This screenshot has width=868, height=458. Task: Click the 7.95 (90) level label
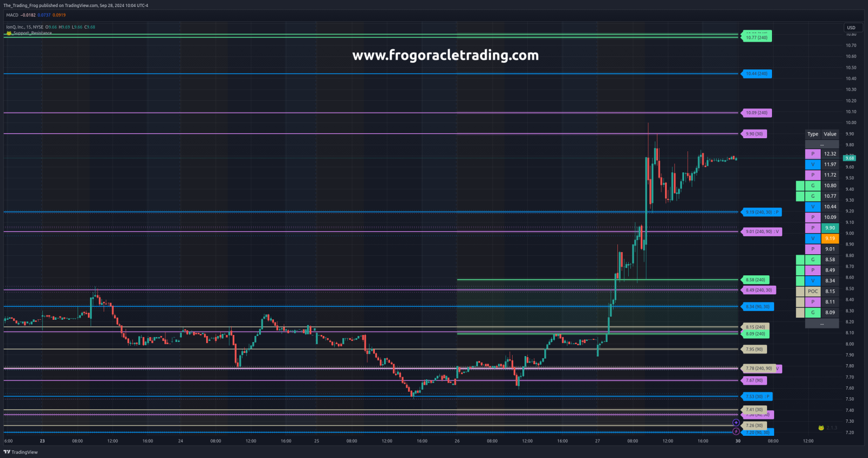pyautogui.click(x=754, y=350)
